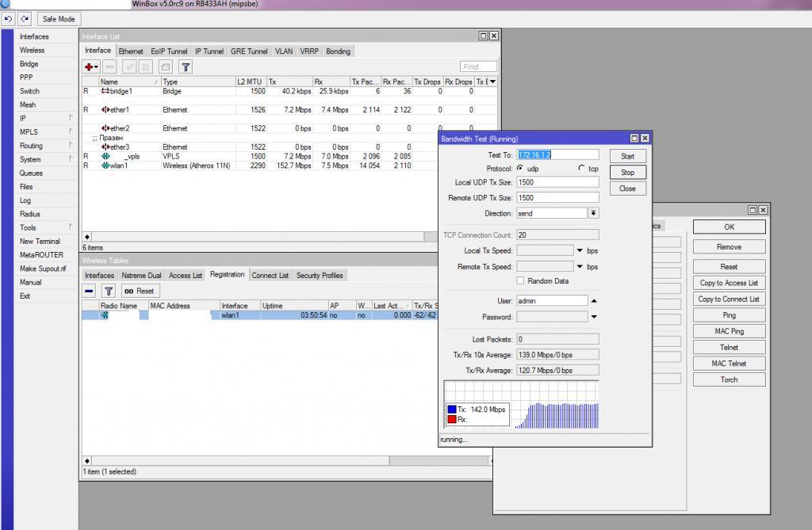Click the Torch button
This screenshot has width=812, height=530.
729,379
